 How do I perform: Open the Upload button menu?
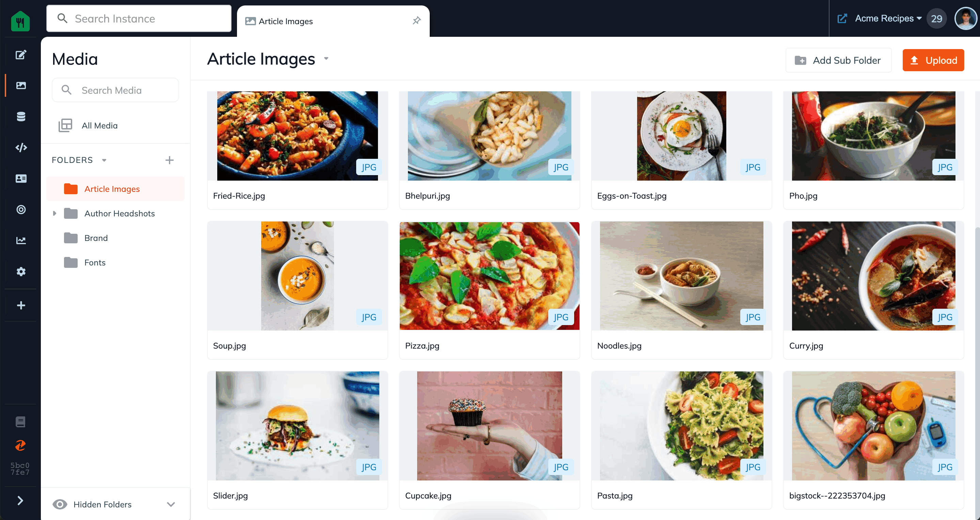pos(933,60)
